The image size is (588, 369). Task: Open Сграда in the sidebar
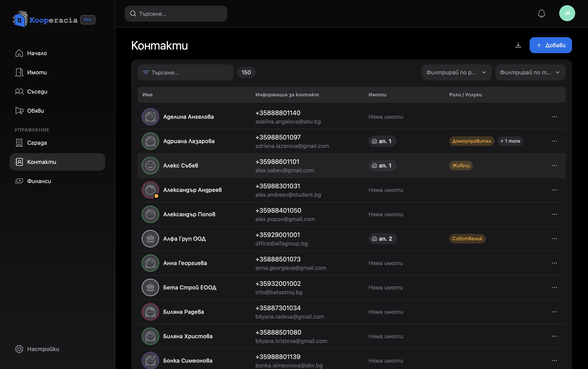(x=57, y=143)
